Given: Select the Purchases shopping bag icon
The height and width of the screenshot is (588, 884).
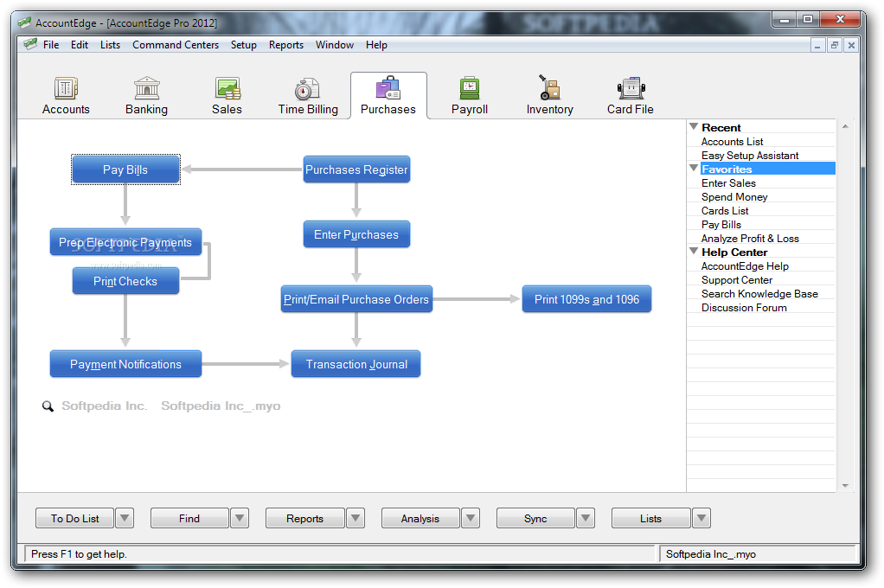Looking at the screenshot, I should (388, 88).
